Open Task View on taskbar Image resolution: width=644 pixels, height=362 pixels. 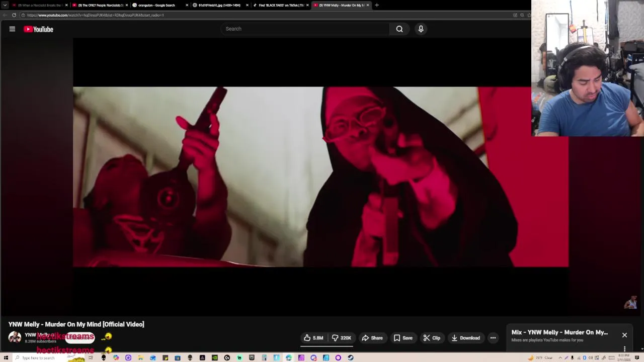coord(91,357)
